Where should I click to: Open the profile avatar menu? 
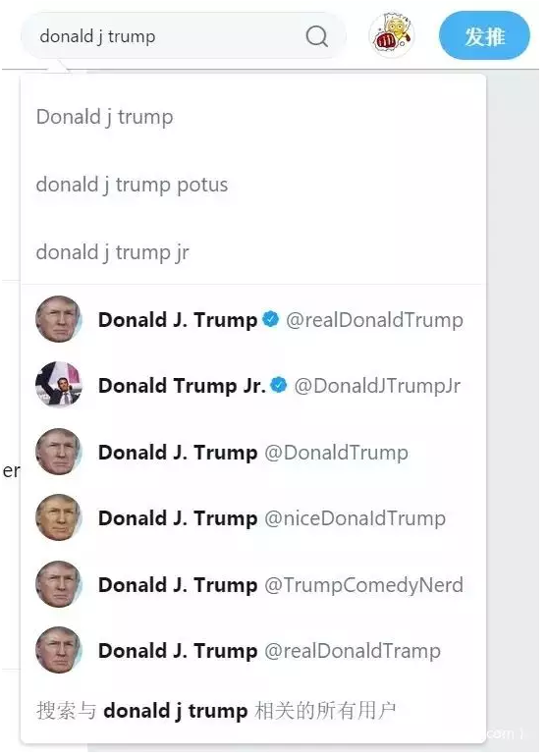(391, 34)
